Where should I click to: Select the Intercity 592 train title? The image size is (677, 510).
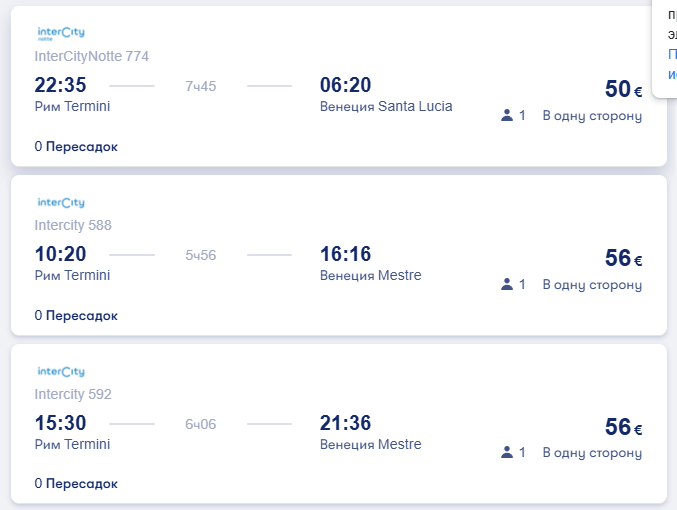click(x=73, y=394)
